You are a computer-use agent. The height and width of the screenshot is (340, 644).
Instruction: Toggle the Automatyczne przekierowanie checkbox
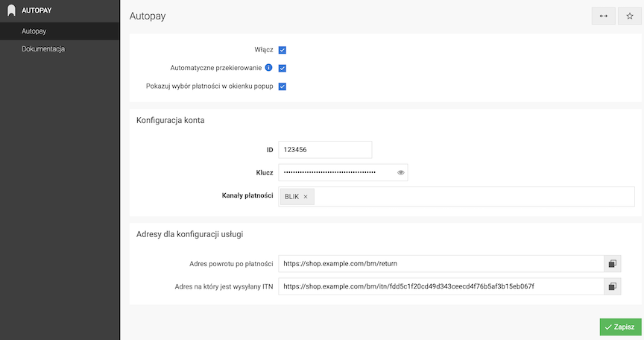pos(282,68)
